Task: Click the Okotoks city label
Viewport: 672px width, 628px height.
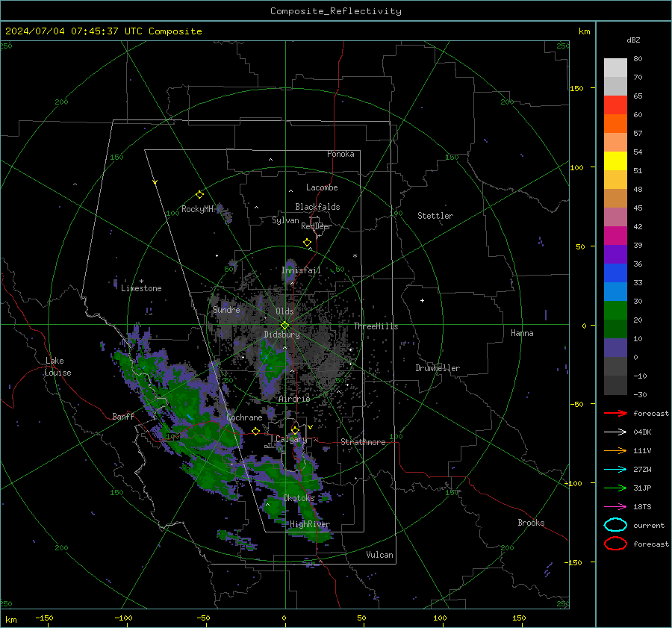Action: (299, 498)
